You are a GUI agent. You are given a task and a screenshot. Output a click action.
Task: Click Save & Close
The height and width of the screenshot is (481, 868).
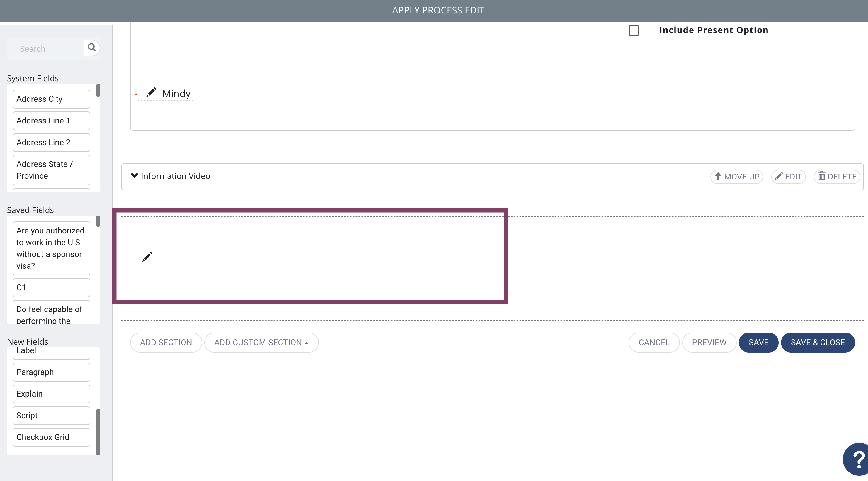pos(818,342)
